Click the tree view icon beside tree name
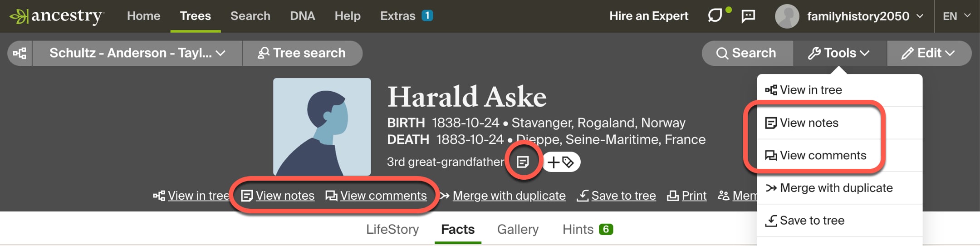Screen dimensions: 980x246 point(20,54)
